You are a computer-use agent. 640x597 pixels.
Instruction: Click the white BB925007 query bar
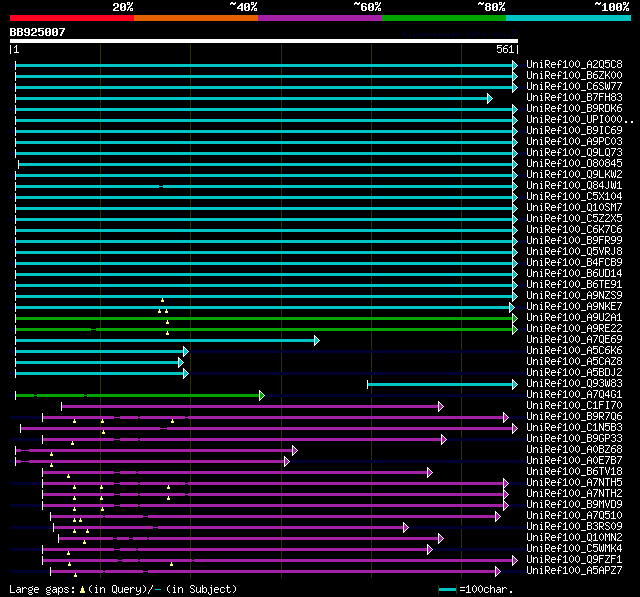[264, 41]
